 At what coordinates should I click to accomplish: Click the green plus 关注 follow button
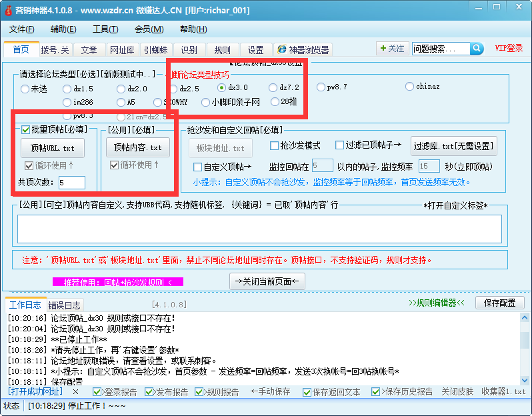click(391, 49)
